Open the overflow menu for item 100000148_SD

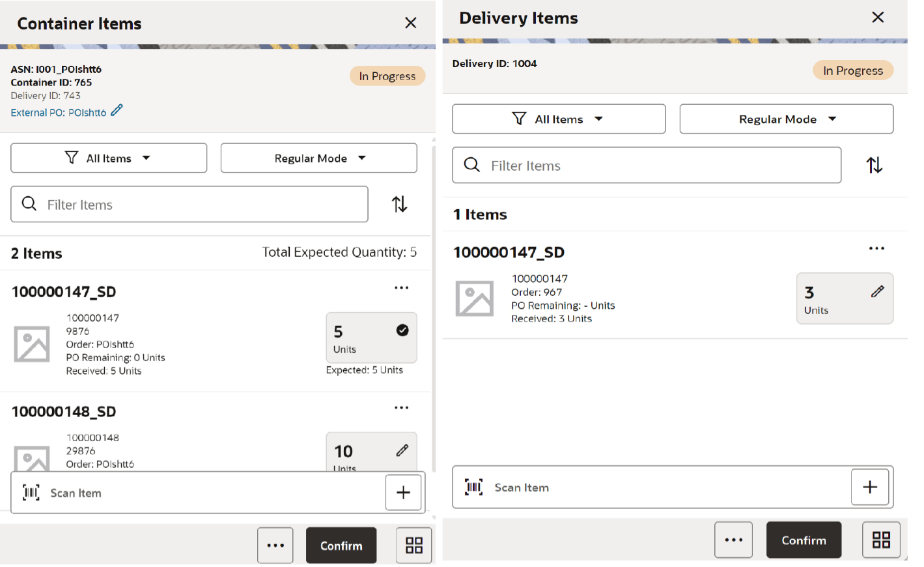(x=402, y=407)
